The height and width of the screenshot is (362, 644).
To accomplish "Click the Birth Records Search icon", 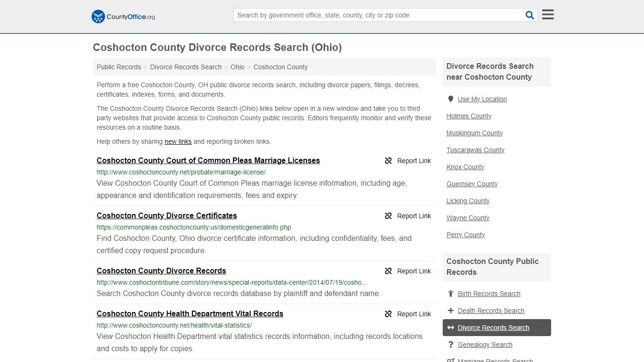I will pyautogui.click(x=451, y=294).
